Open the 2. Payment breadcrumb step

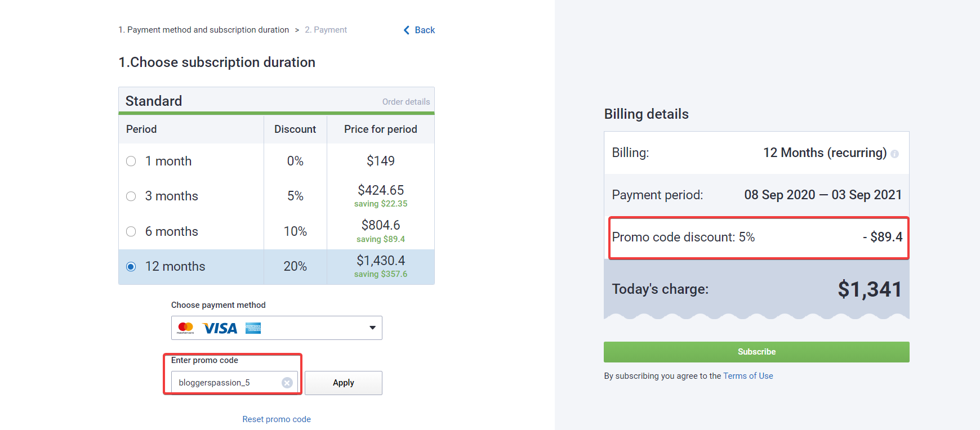pos(326,30)
